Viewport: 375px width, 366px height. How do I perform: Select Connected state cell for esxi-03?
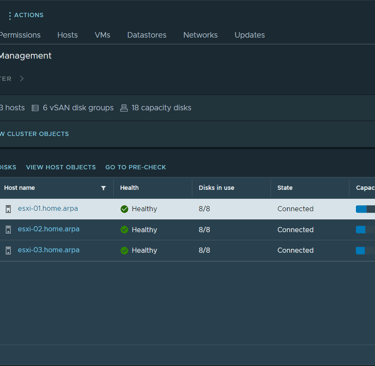tap(295, 250)
